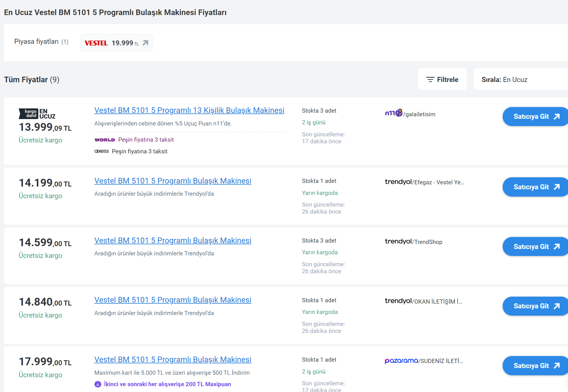
Task: Open product link for 14.599,00 TL offer
Action: pos(173,241)
